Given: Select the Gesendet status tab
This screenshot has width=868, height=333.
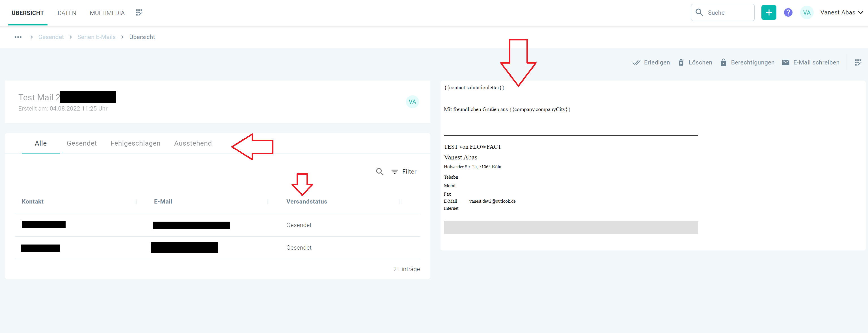Looking at the screenshot, I should [81, 143].
